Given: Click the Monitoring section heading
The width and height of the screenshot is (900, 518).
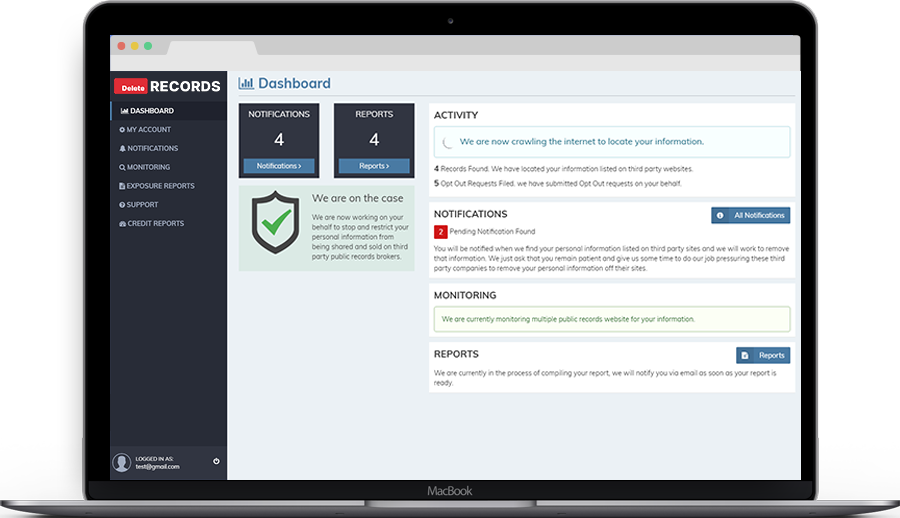Looking at the screenshot, I should tap(465, 295).
